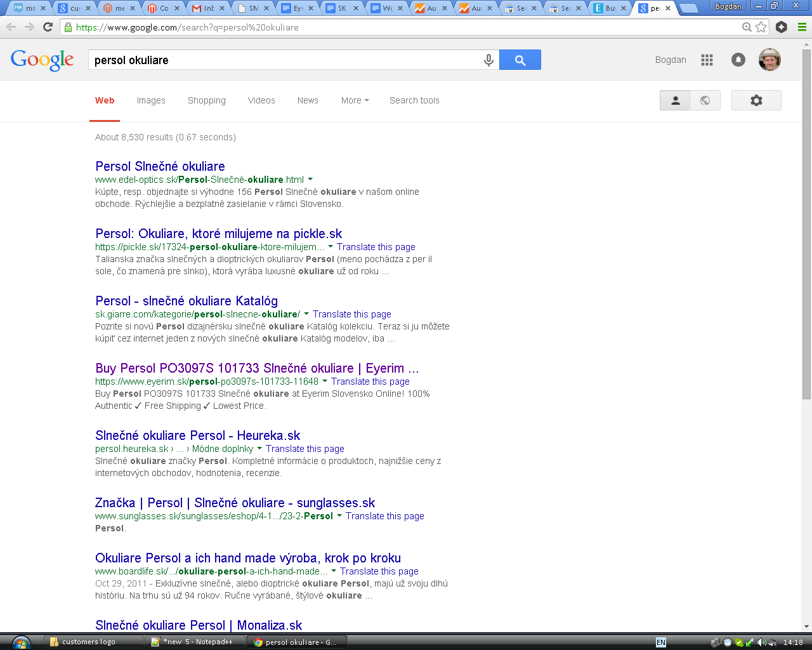Click the browser forward arrow
Viewport: 812px width, 650px height.
click(29, 27)
